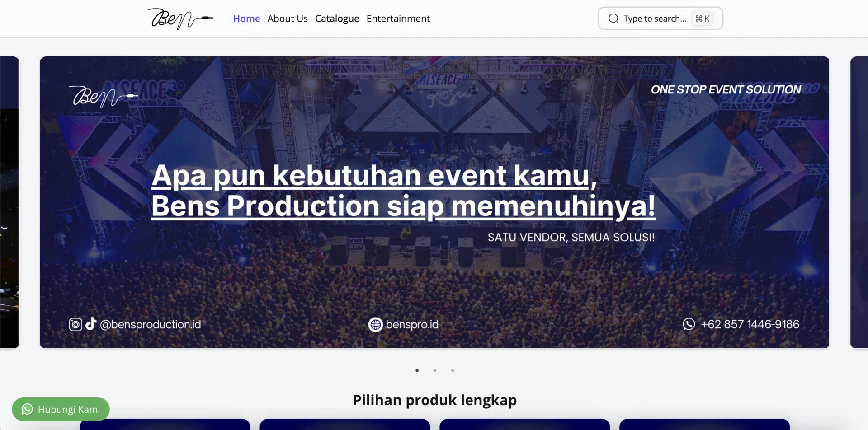Select the third carousel dot
This screenshot has height=430, width=868.
[453, 370]
